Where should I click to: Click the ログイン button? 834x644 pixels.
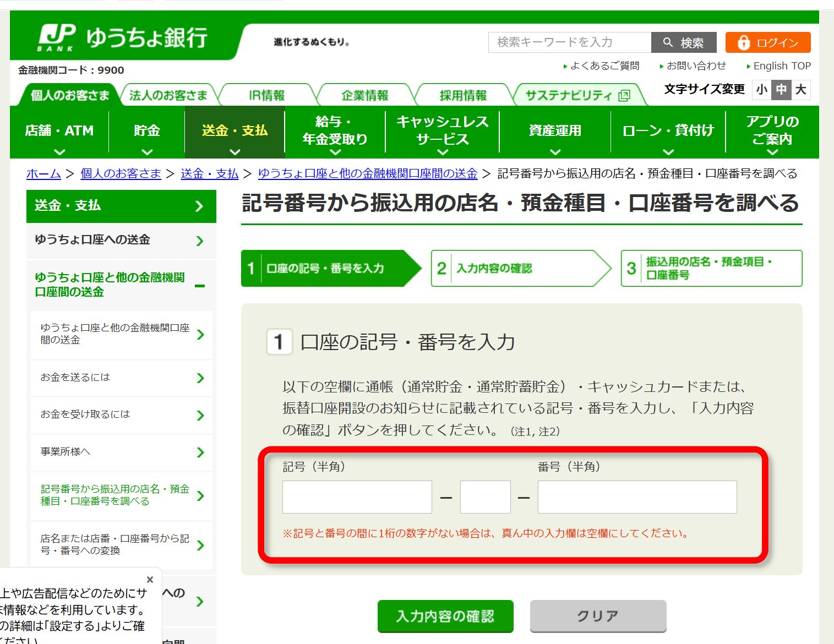point(768,42)
